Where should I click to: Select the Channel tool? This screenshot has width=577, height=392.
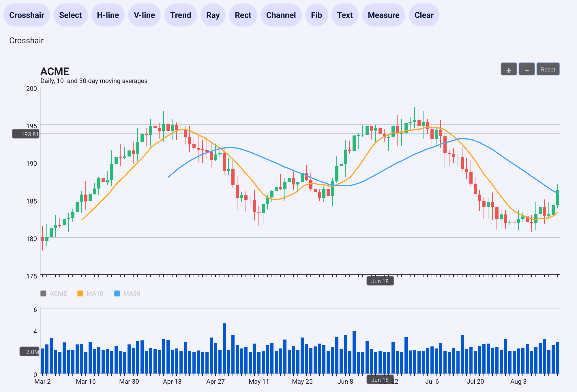pos(281,15)
